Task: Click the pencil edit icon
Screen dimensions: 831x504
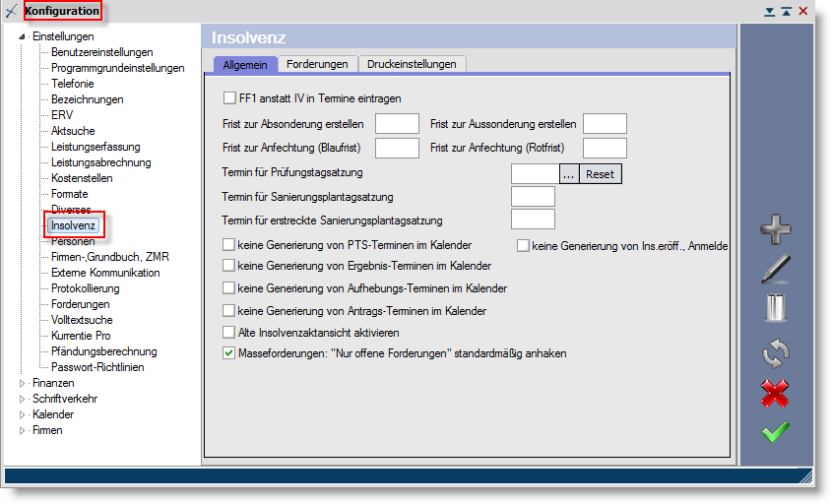Action: pos(775,269)
